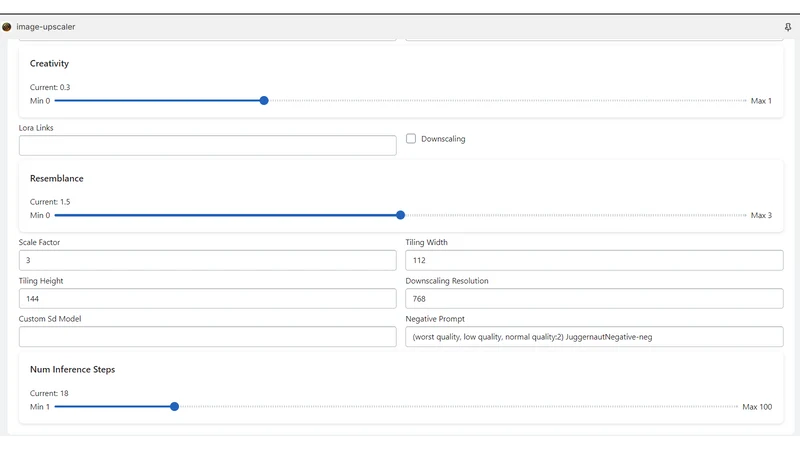Click the pin icon in the header
Screen dimensions: 800x450
788,27
